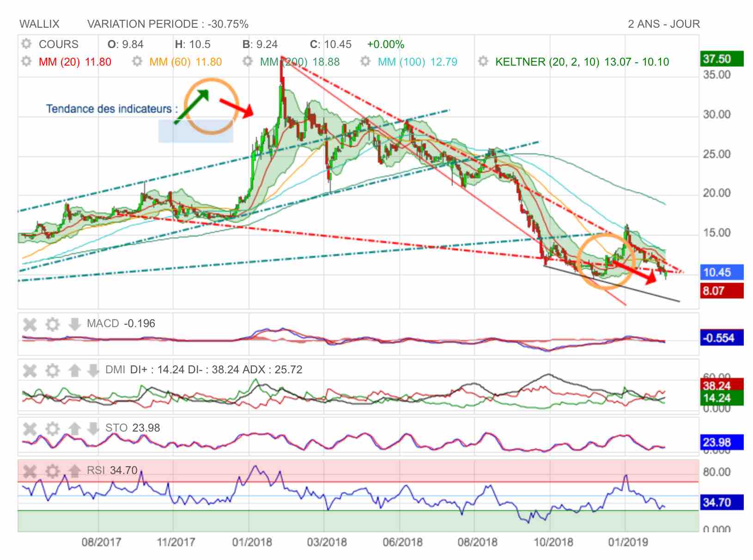753x560 pixels.
Task: Click the C: 10.45 close value
Action: tap(331, 44)
